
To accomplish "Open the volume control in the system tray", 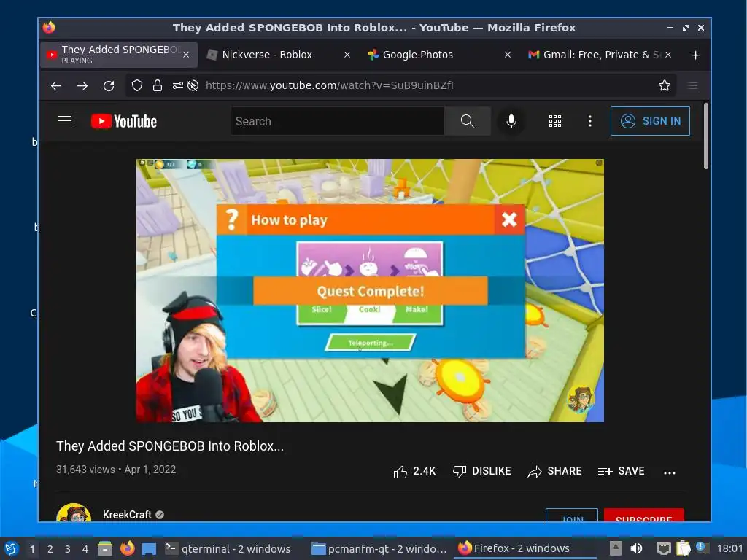I will 636,548.
